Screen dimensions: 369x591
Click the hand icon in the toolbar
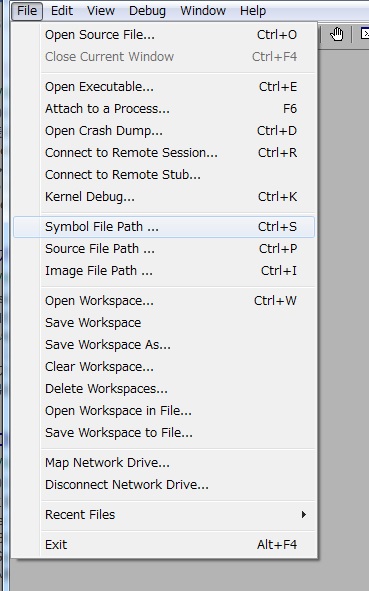(x=337, y=34)
